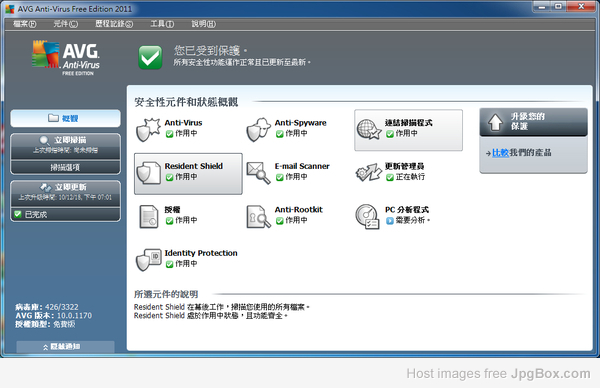The width and height of the screenshot is (600, 388).
Task: Click the Anti-Rootkit label text
Action: pyautogui.click(x=298, y=210)
